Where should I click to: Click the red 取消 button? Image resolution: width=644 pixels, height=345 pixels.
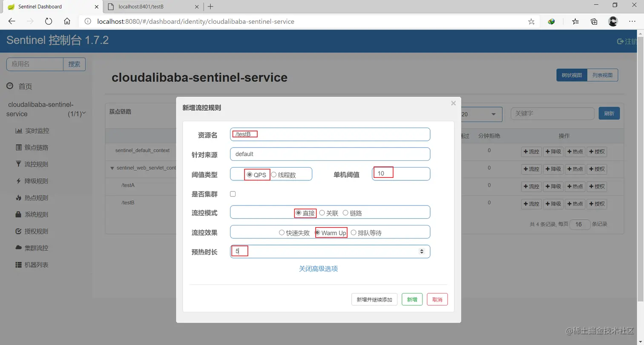tap(437, 299)
